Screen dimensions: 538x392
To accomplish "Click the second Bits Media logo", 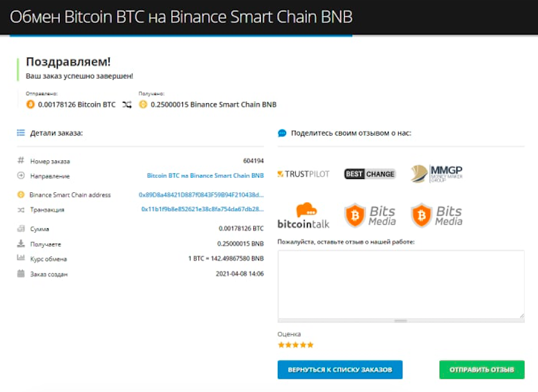I will tap(436, 216).
